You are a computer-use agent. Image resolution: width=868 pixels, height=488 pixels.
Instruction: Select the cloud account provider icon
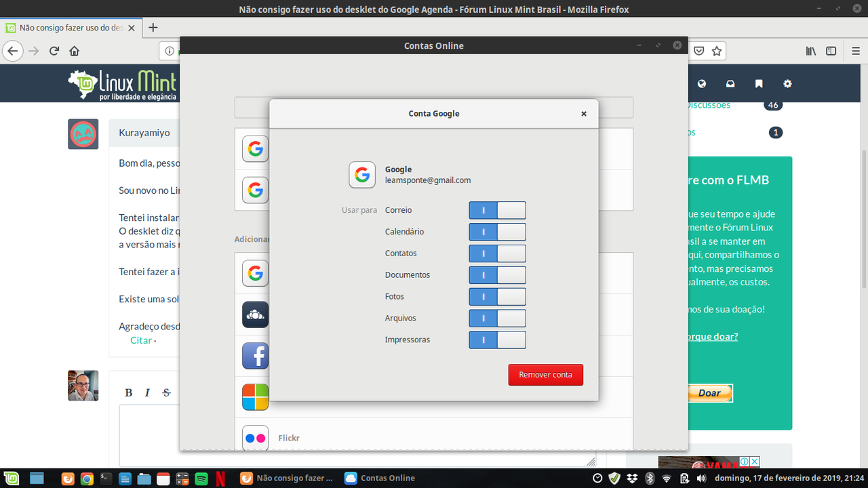click(x=256, y=314)
